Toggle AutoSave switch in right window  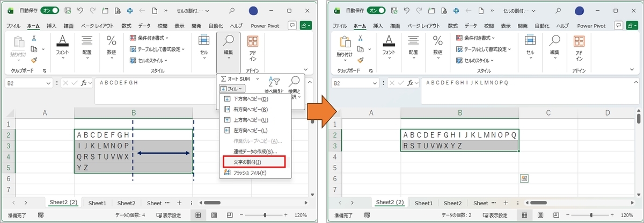pos(377,10)
